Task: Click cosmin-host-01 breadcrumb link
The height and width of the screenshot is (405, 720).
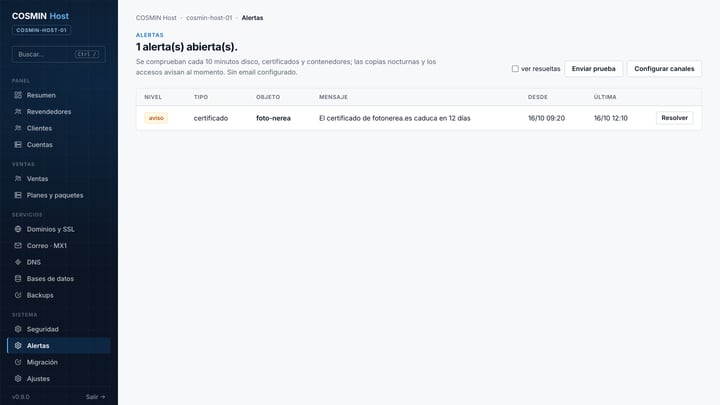Action: [209, 18]
